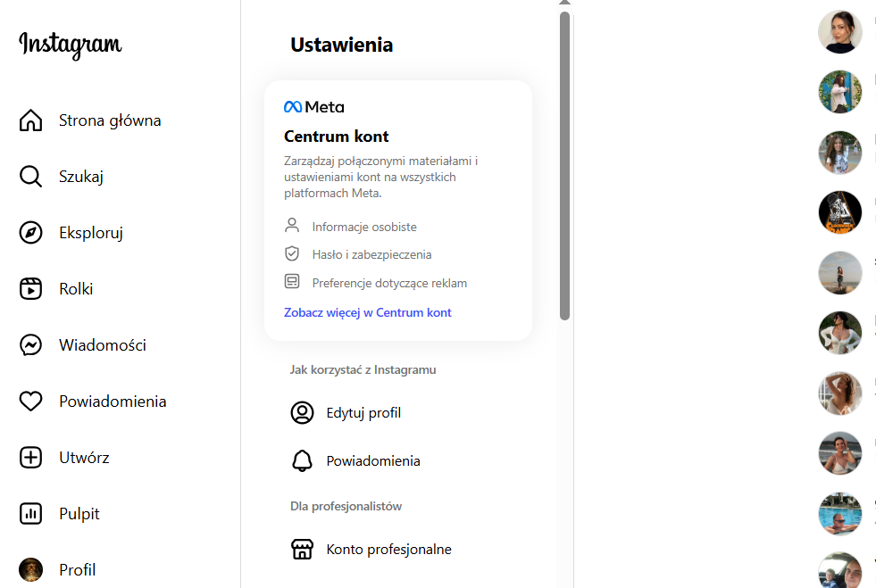Open Hasło i zabezpieczenia
The image size is (876, 588).
[x=371, y=255]
